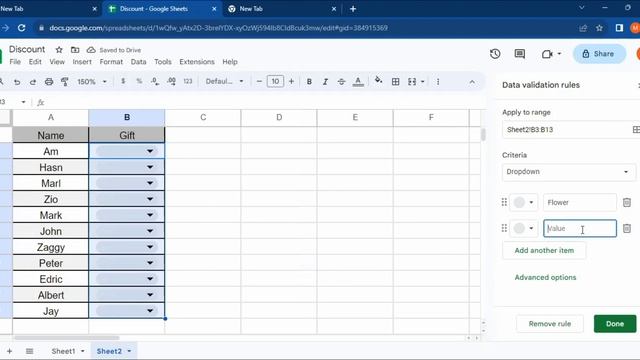Open Sheet1 tab menu arrow
The width and height of the screenshot is (640, 360).
coord(82,351)
